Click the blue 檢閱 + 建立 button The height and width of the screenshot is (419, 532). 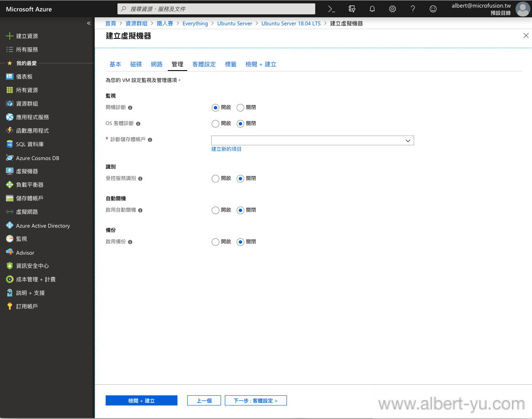coord(142,400)
